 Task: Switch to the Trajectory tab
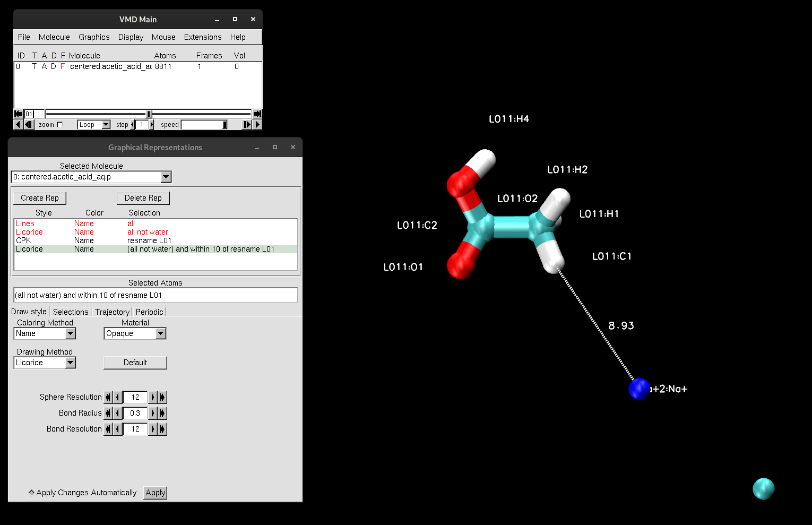111,312
